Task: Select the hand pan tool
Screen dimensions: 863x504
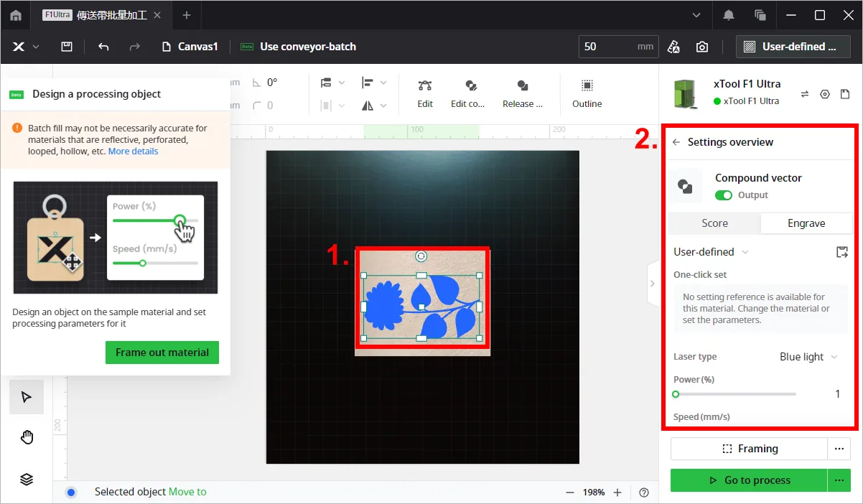Action: (x=27, y=437)
